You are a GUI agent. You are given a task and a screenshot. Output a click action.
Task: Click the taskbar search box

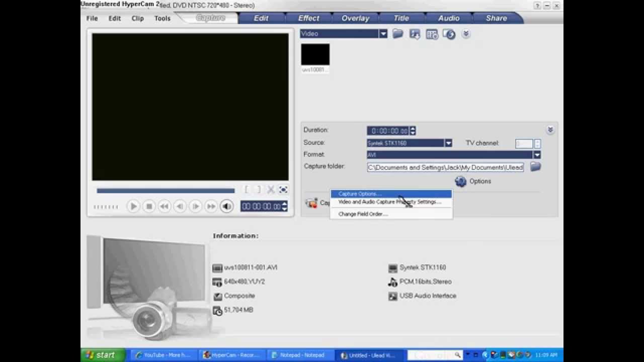434,355
